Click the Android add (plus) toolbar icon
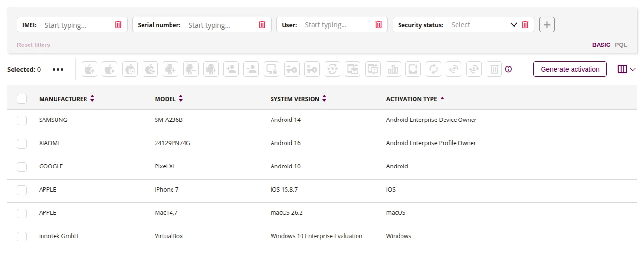The image size is (644, 256). 171,69
